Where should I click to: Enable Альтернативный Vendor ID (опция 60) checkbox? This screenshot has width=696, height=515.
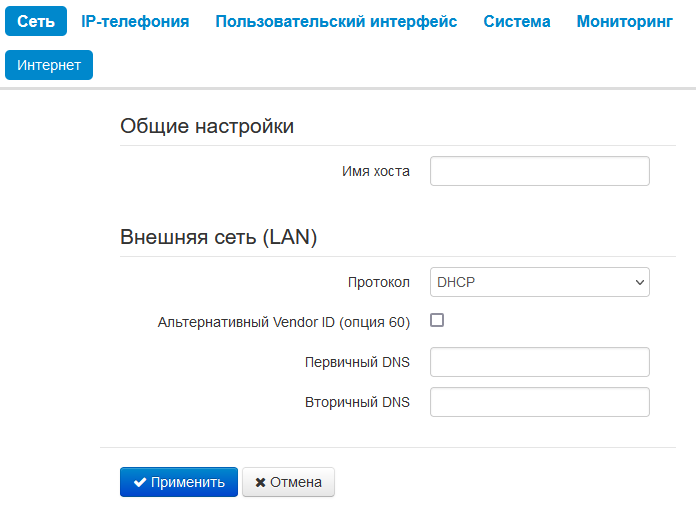[437, 321]
